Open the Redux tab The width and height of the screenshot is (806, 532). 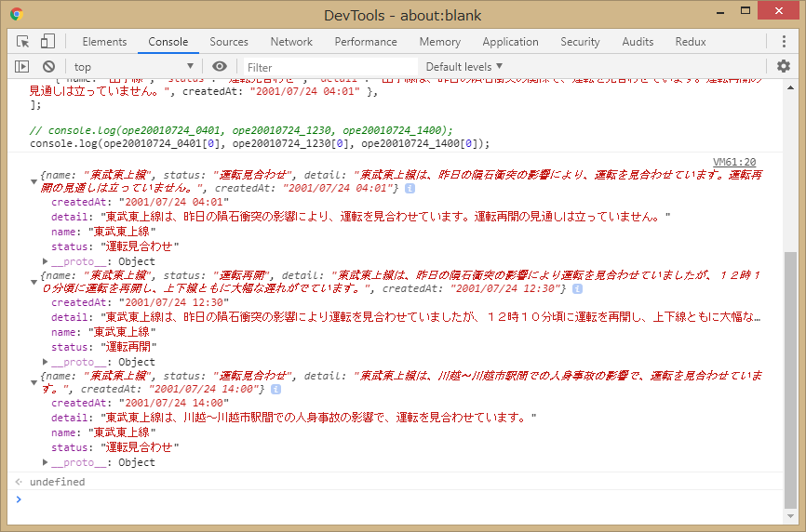click(690, 42)
